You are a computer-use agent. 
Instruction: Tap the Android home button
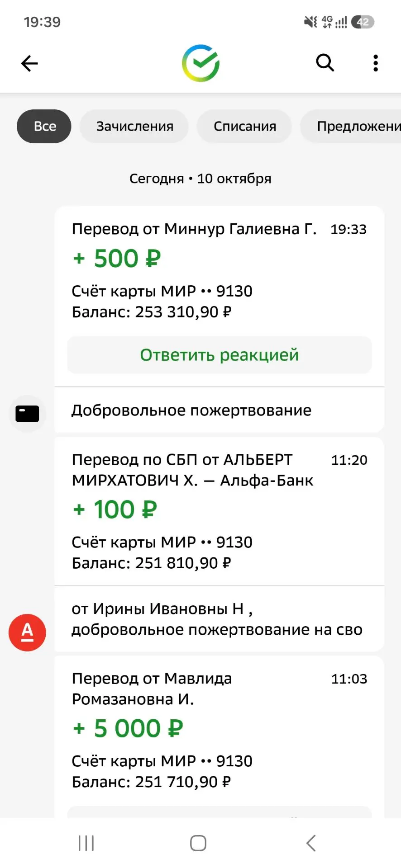(198, 843)
